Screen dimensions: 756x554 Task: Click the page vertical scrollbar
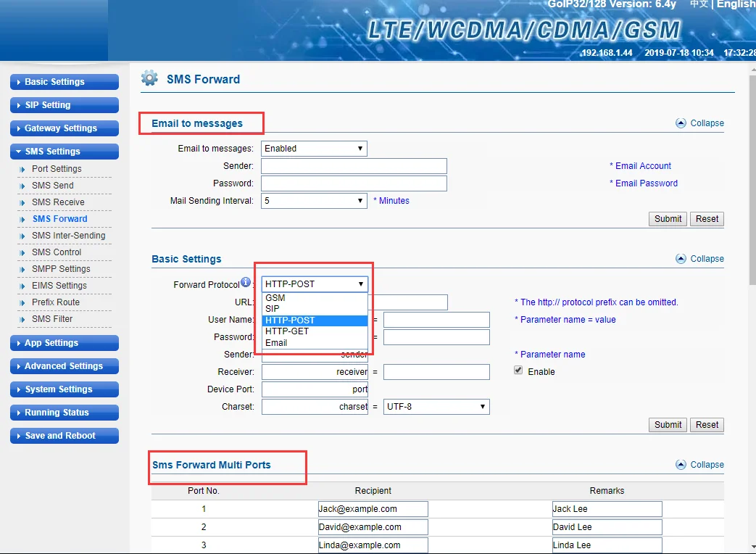pyautogui.click(x=752, y=180)
